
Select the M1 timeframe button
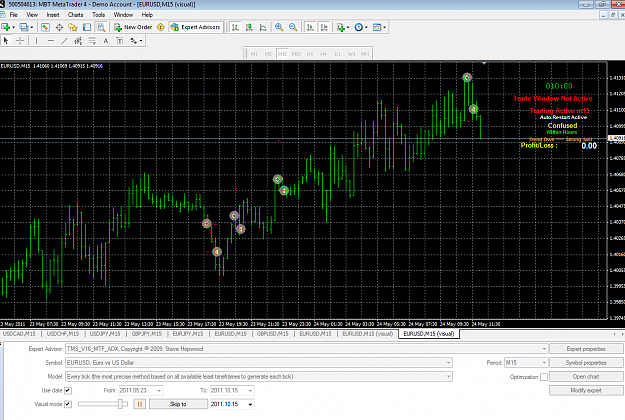[x=254, y=54]
